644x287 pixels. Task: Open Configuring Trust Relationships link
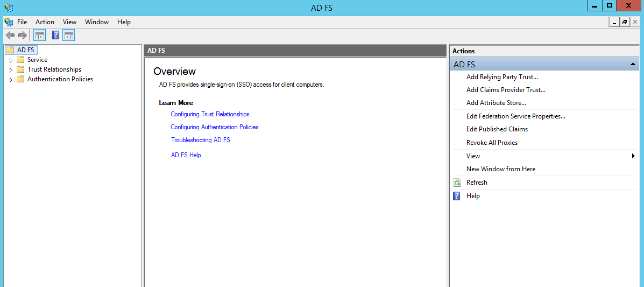[x=210, y=114]
